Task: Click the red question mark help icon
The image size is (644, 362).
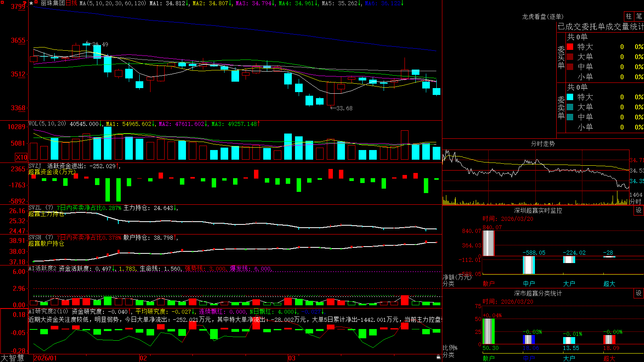Action: tap(25, 3)
